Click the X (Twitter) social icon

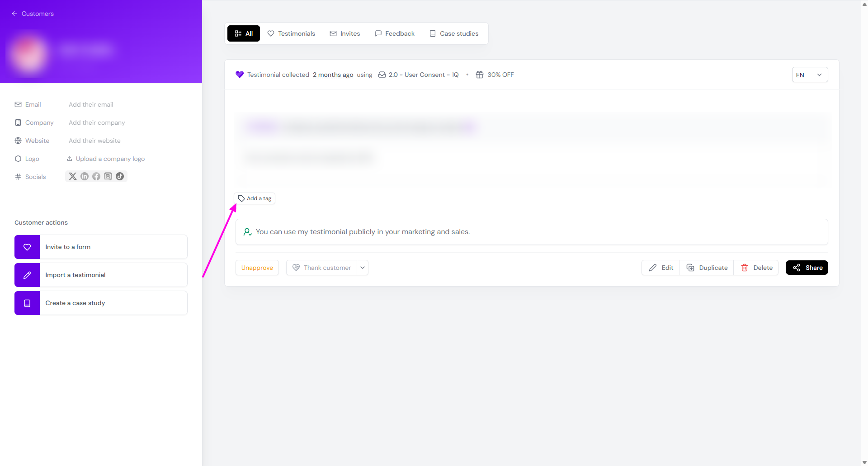72,176
